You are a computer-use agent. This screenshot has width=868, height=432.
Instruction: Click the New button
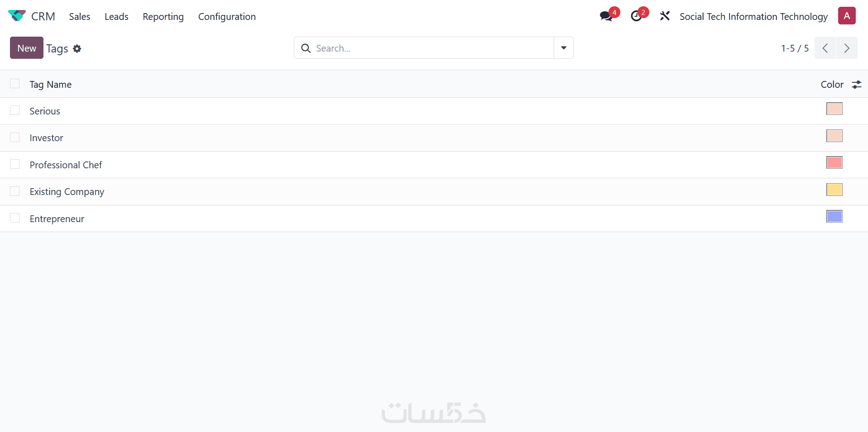(x=27, y=48)
